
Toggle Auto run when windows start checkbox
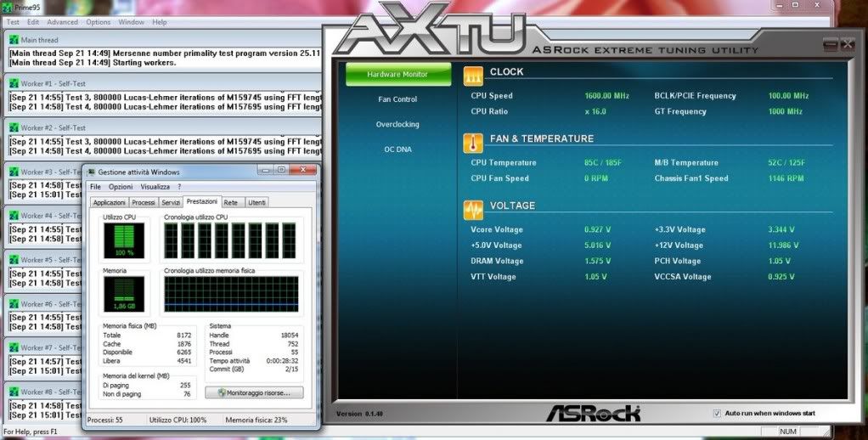pos(717,414)
